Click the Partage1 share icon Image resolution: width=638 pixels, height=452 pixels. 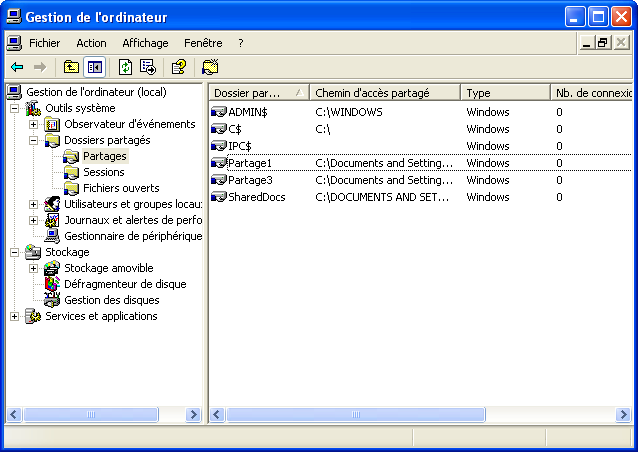coord(220,163)
